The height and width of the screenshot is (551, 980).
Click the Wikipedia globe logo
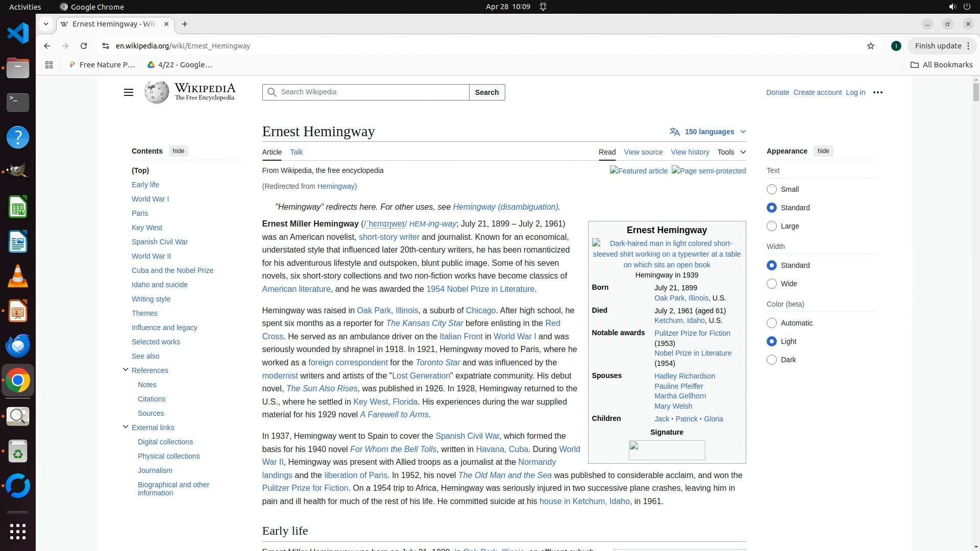click(156, 92)
